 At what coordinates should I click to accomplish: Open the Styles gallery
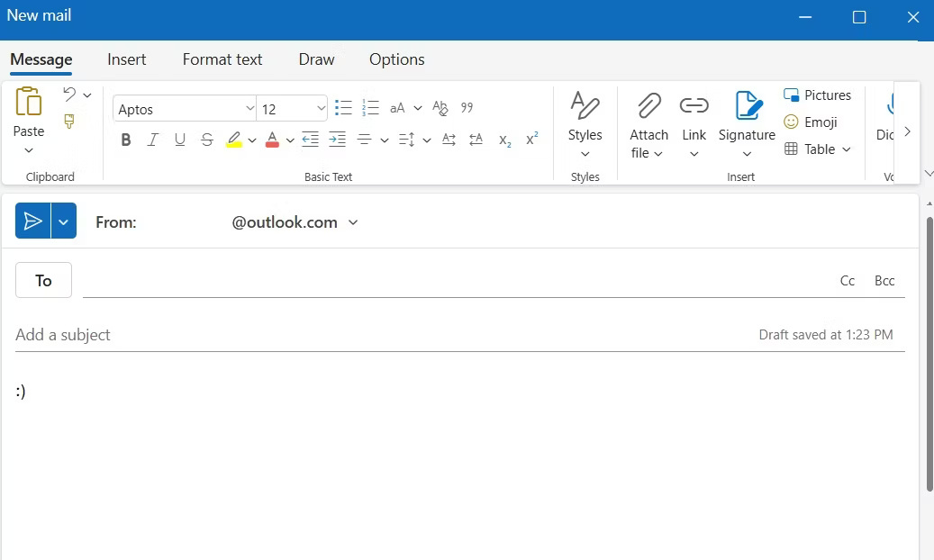pyautogui.click(x=585, y=124)
